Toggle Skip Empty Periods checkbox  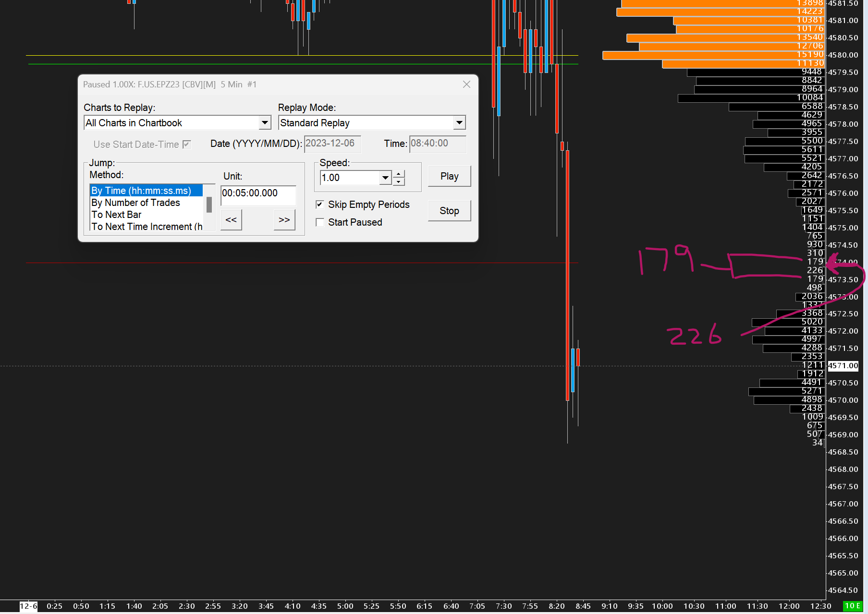click(319, 205)
